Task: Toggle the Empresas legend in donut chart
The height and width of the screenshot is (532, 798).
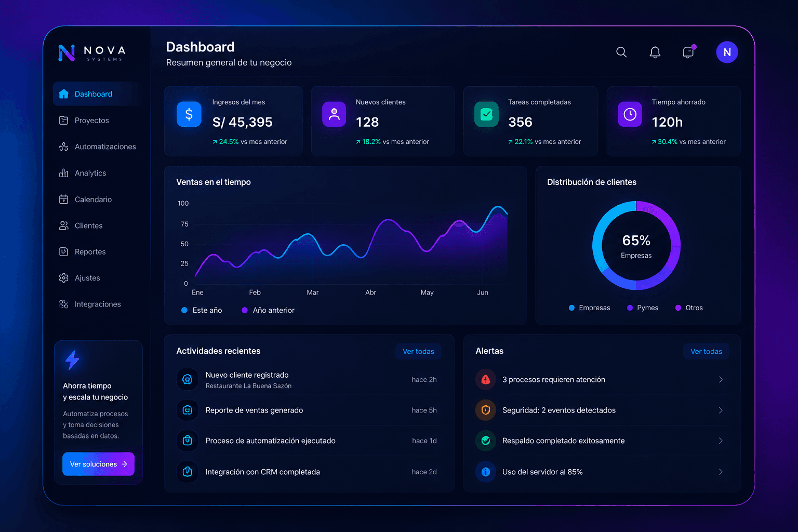Action: 589,308
